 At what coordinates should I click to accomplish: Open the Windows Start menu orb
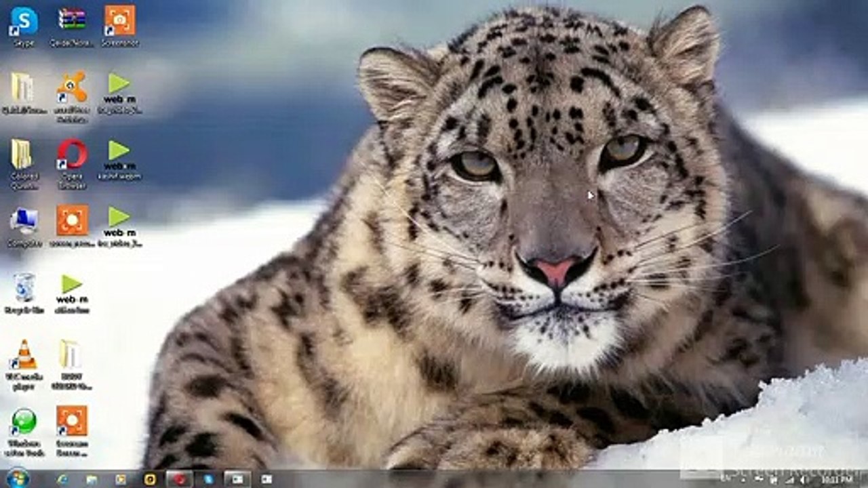17,479
